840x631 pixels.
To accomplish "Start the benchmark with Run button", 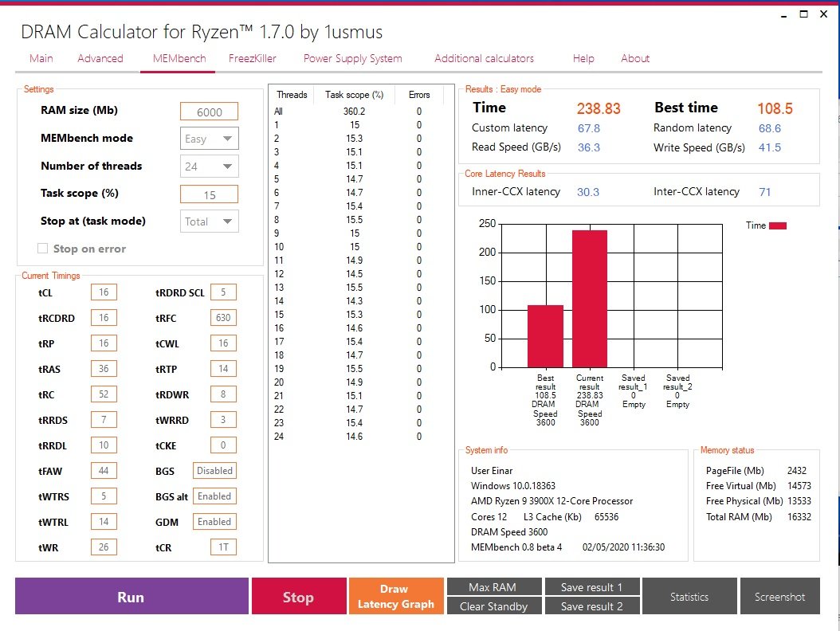I will [x=131, y=596].
